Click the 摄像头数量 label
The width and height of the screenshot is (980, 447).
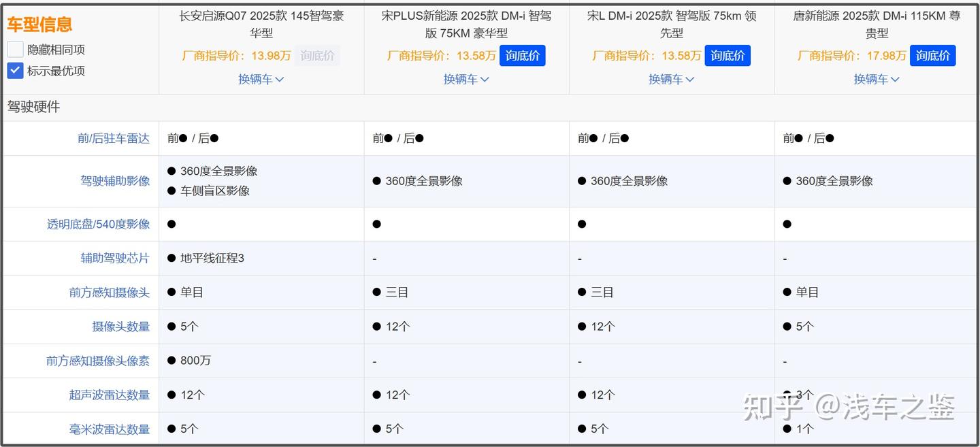121,326
